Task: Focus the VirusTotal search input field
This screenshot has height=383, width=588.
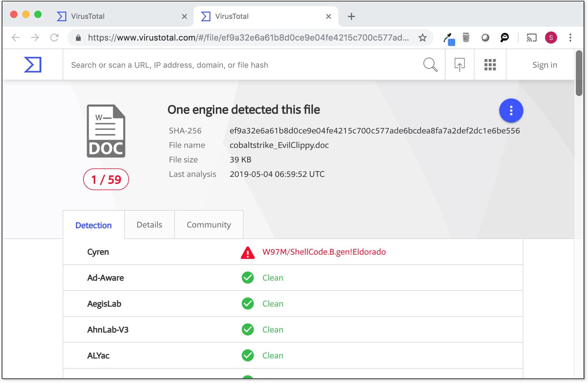Action: pyautogui.click(x=242, y=65)
